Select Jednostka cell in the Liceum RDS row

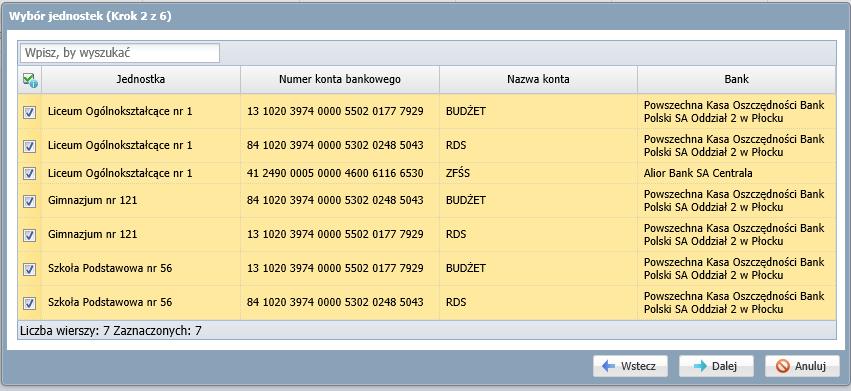pyautogui.click(x=141, y=146)
